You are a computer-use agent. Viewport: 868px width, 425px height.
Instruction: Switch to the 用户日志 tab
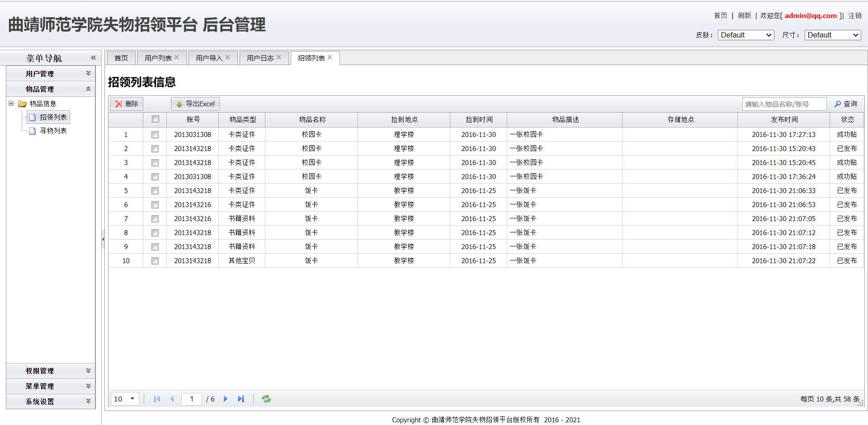tap(260, 58)
